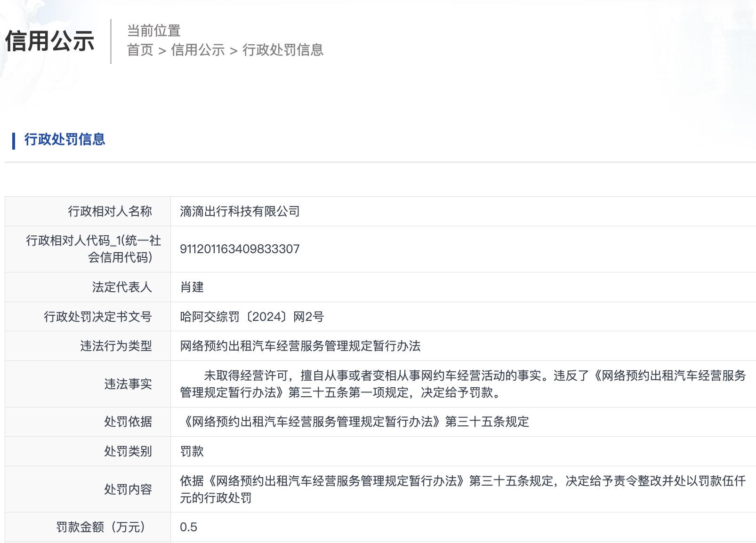Click the 当前位置 label above breadcrumbs
Viewport: 756px width, 543px height.
(154, 31)
